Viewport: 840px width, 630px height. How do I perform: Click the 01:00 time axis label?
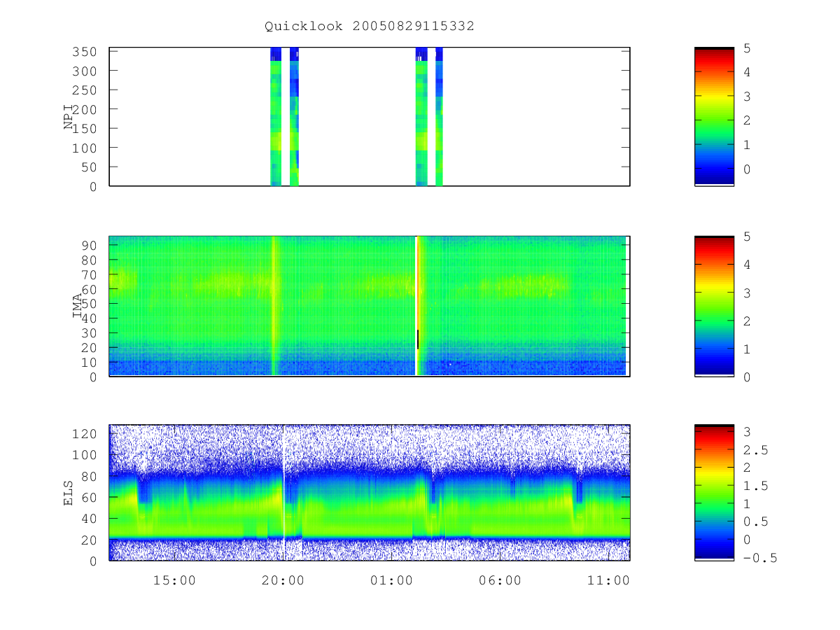point(391,580)
